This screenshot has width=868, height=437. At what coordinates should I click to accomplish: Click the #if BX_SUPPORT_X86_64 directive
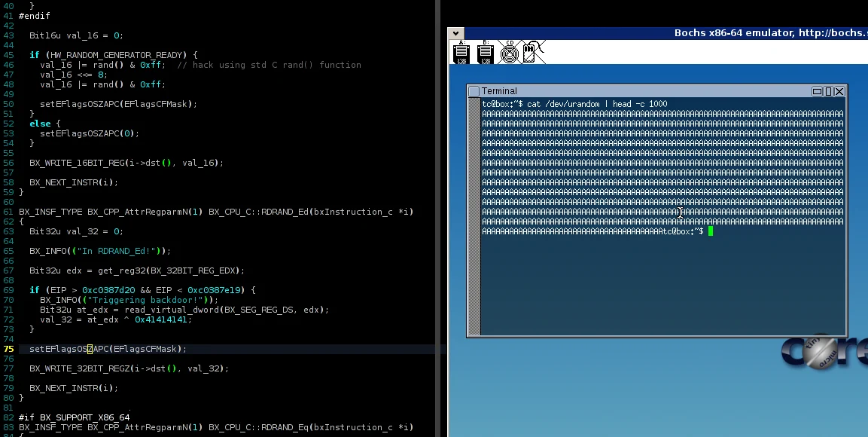(75, 417)
